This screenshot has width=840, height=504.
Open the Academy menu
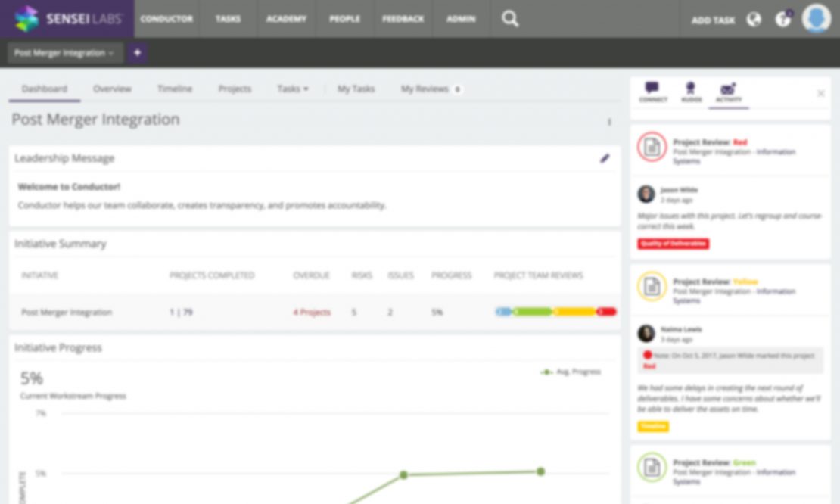pos(286,19)
